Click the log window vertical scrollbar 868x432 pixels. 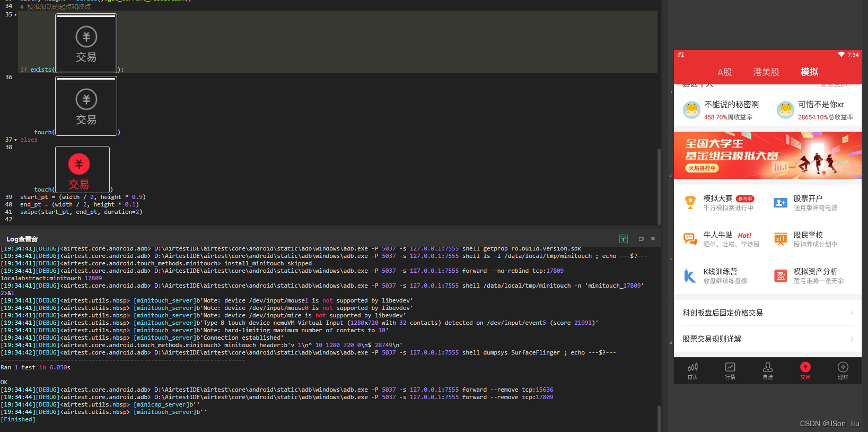click(659, 418)
